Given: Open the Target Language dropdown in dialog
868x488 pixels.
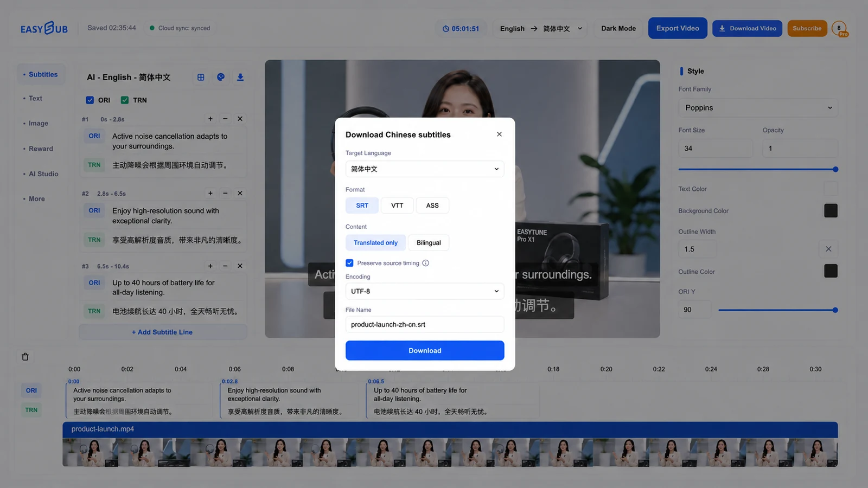Looking at the screenshot, I should 425,169.
